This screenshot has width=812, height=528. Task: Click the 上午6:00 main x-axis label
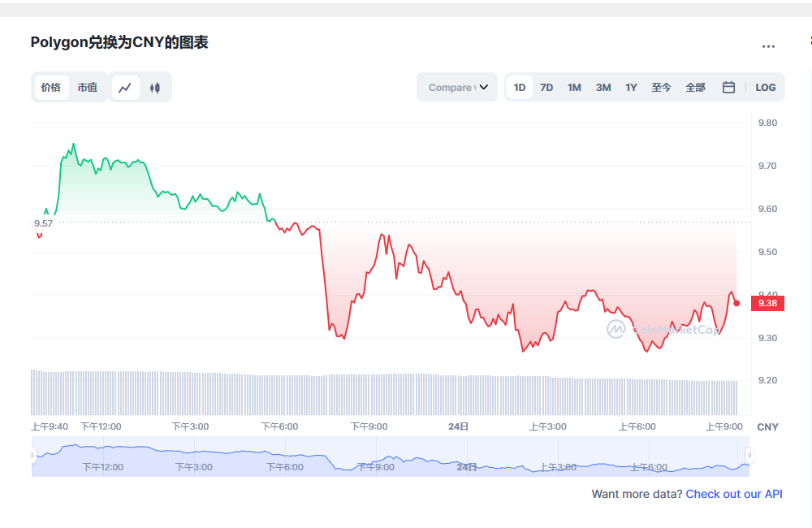(x=637, y=426)
